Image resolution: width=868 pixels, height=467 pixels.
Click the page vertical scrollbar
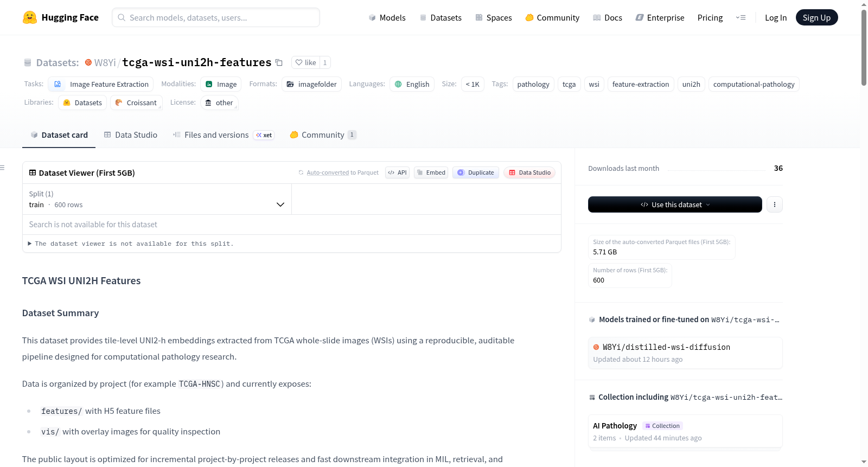tap(864, 48)
